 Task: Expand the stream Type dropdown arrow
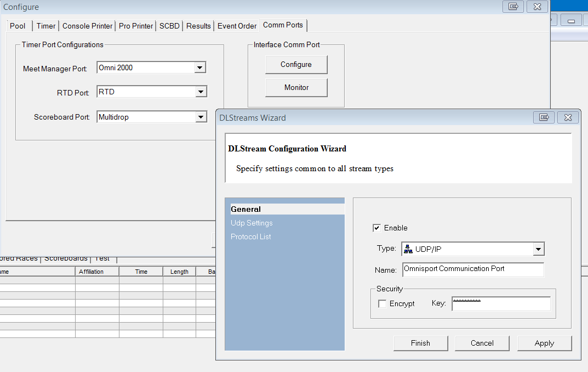pos(539,250)
